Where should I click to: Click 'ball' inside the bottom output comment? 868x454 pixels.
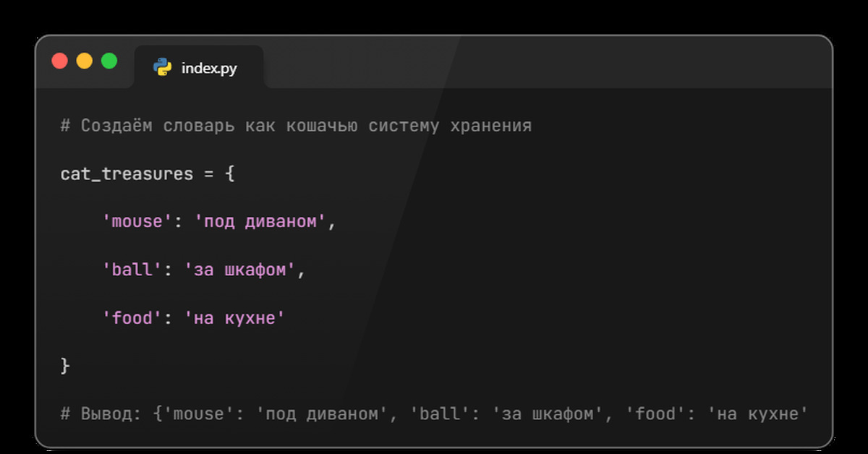440,414
